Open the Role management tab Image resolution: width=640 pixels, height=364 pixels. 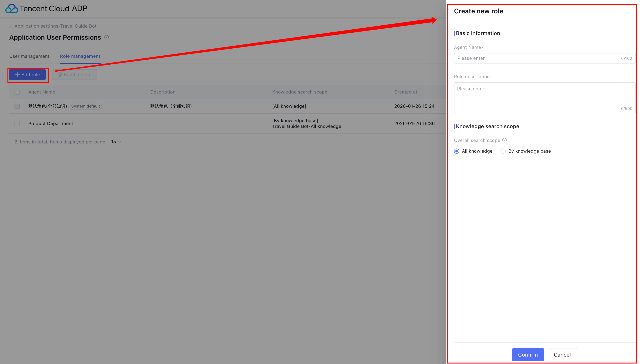click(80, 56)
